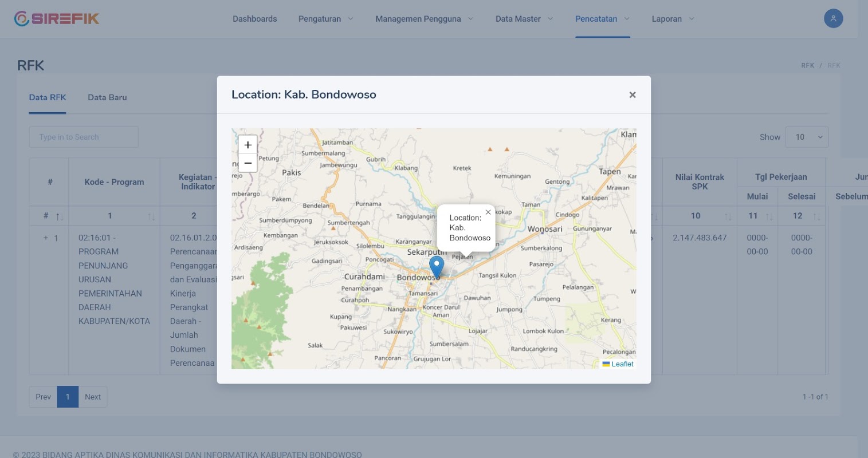
Task: Sort by column 11 arrows
Action: [x=769, y=216]
